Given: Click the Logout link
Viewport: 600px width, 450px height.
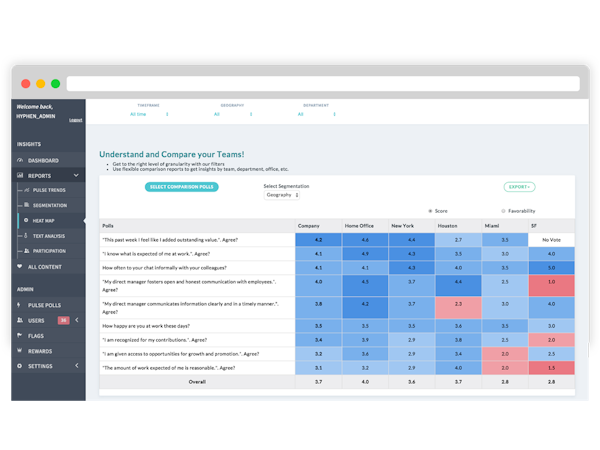Looking at the screenshot, I should 75,120.
